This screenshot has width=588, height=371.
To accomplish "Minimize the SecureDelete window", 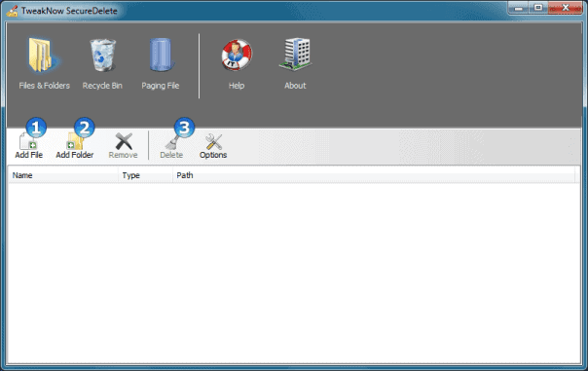I will coord(519,8).
